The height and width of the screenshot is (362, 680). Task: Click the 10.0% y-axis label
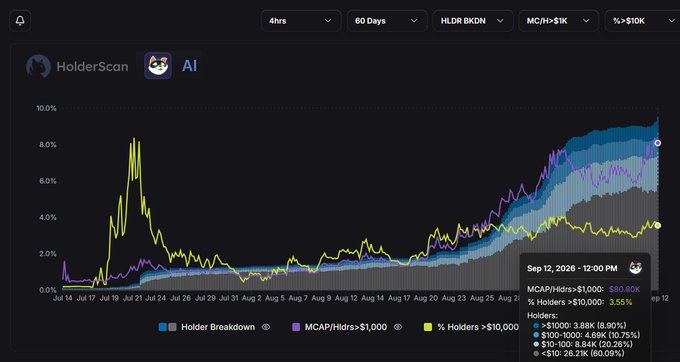pyautogui.click(x=46, y=108)
